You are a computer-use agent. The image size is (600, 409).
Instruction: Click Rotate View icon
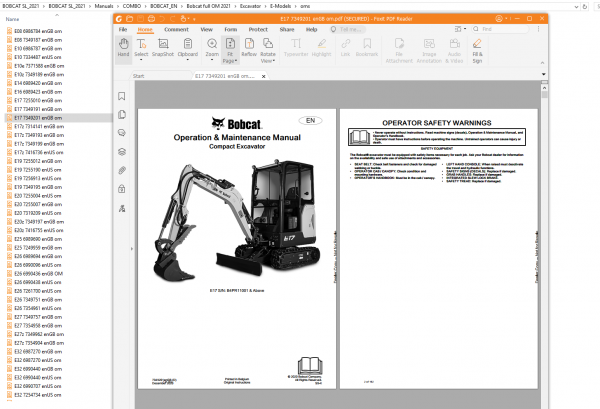[x=268, y=43]
